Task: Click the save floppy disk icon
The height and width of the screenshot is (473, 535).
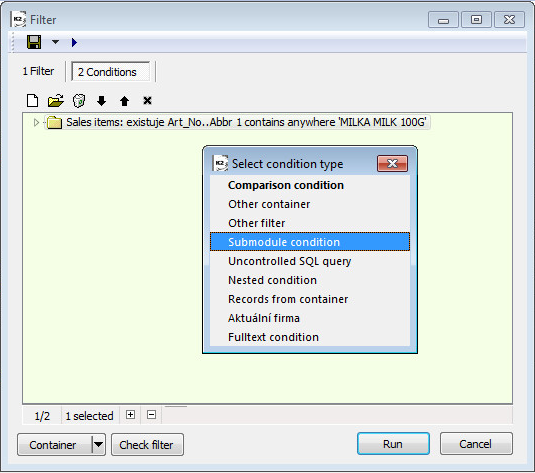Action: click(34, 42)
